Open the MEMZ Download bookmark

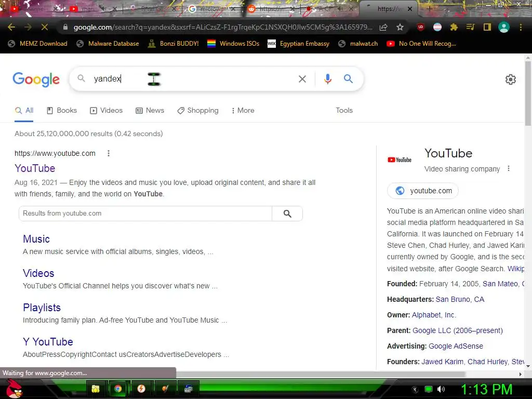(x=37, y=44)
